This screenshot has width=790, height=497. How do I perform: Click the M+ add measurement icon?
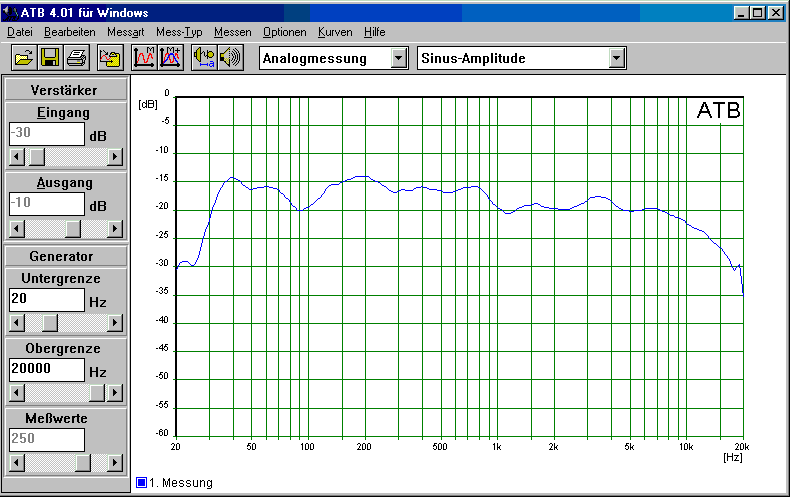[169, 58]
